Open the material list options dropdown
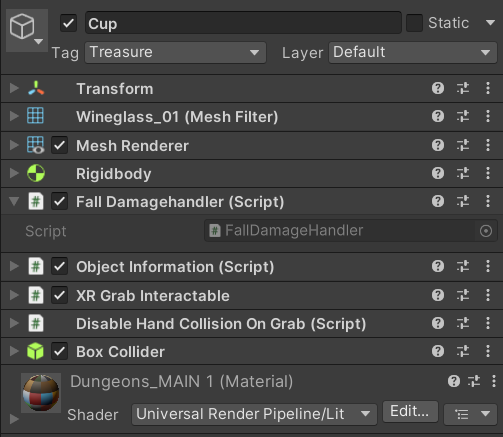 (x=470, y=414)
